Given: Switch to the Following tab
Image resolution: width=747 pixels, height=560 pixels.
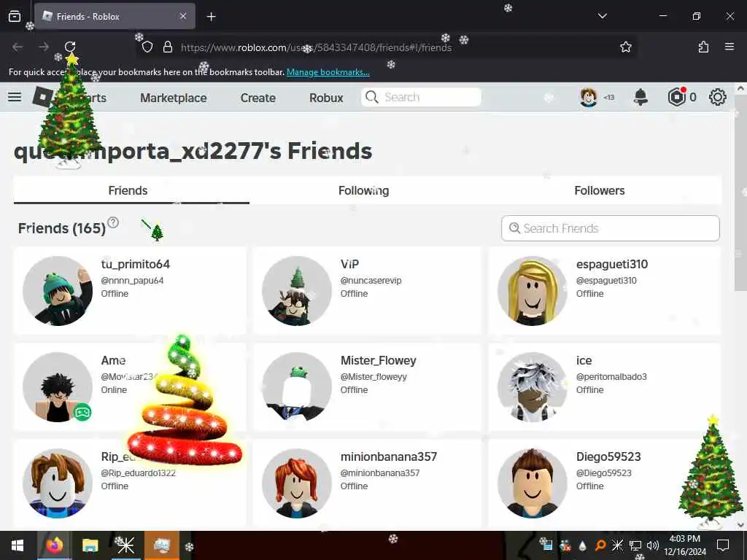Looking at the screenshot, I should [363, 190].
